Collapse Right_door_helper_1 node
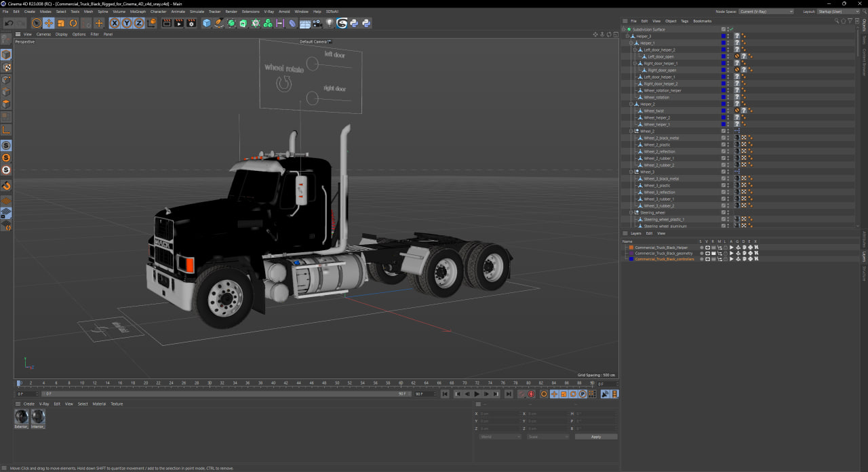 (635, 63)
